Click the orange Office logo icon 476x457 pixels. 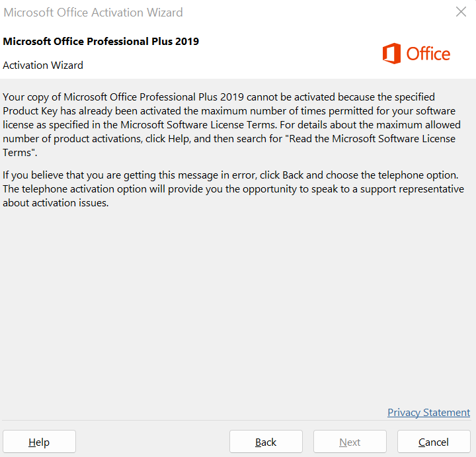[x=391, y=54]
